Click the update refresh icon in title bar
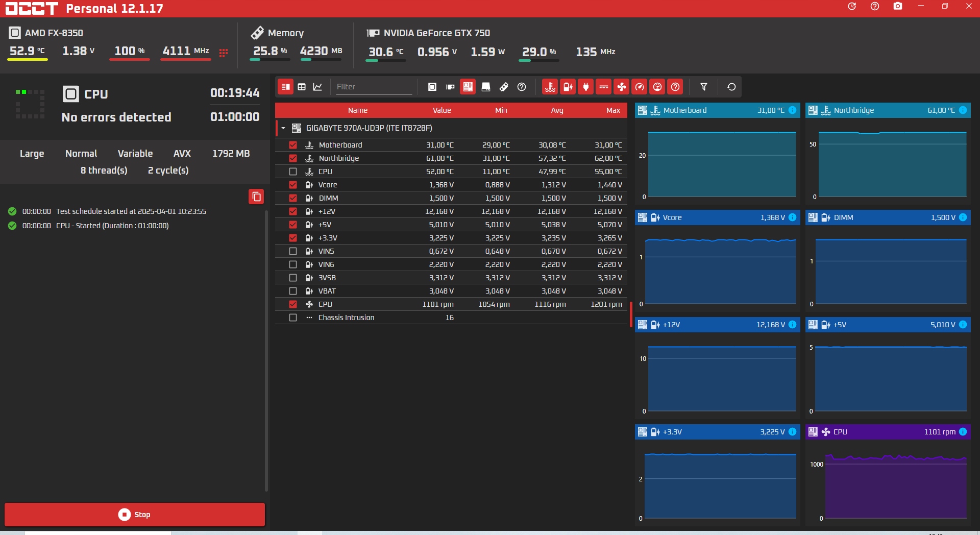 [x=852, y=6]
